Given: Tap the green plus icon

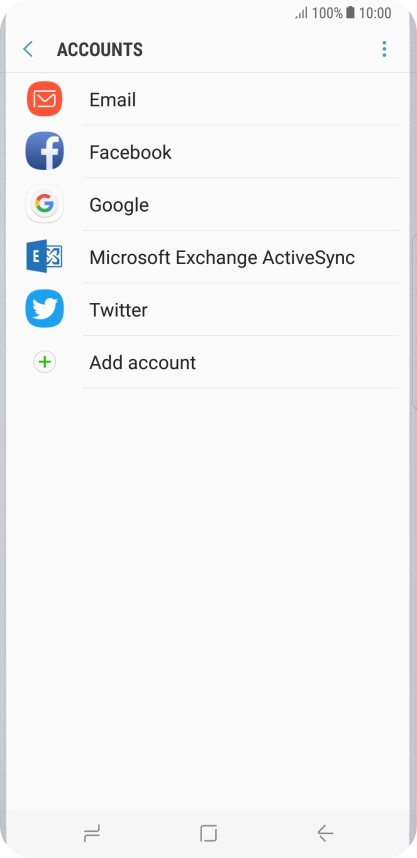Looking at the screenshot, I should coord(44,362).
